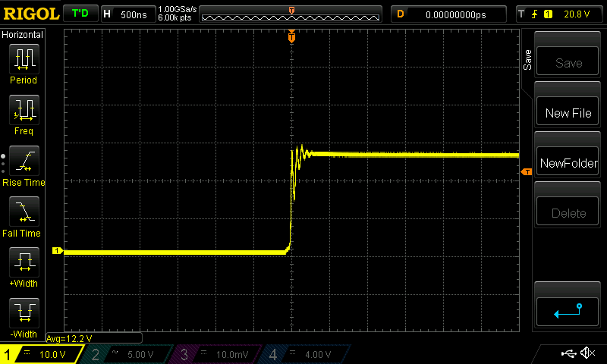The width and height of the screenshot is (607, 364).
Task: Enable channel 3 at 10.0mV
Action: [216, 354]
